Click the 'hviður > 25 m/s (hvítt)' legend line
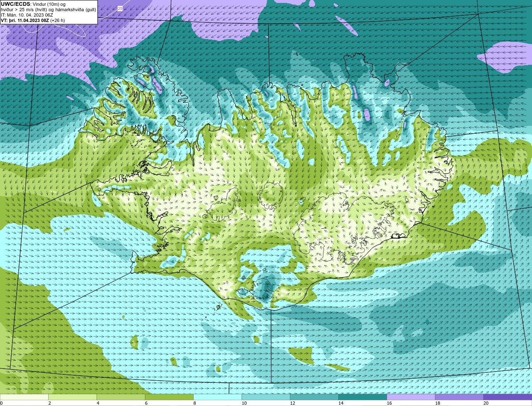Image resolution: width=532 pixels, height=406 pixels. [25, 10]
